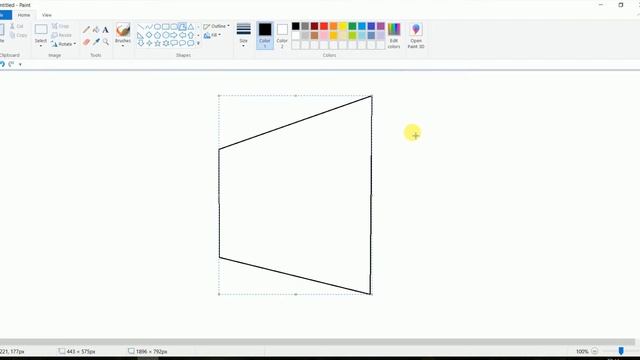This screenshot has height=360, width=640.
Task: Choose the Diamond shape
Action: 149,35
